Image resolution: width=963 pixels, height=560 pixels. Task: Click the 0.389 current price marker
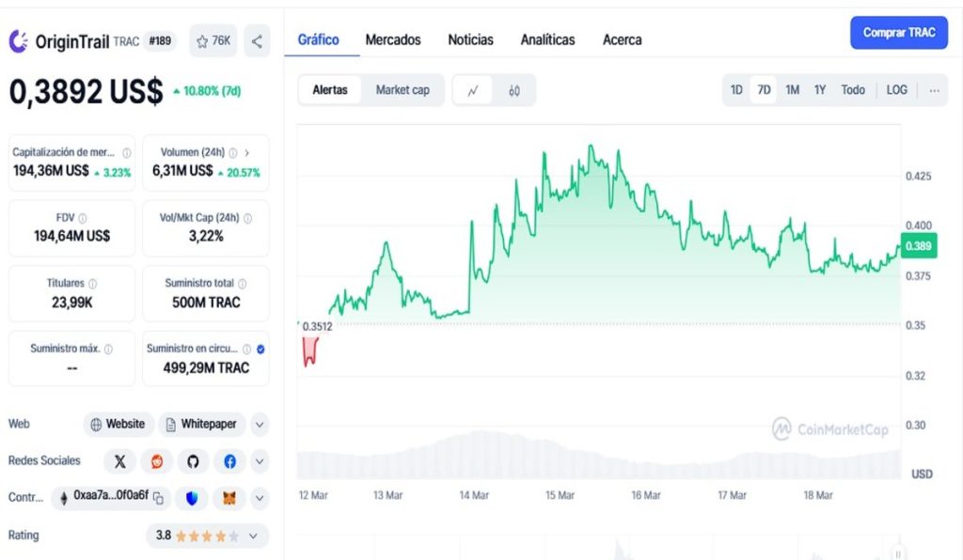918,246
